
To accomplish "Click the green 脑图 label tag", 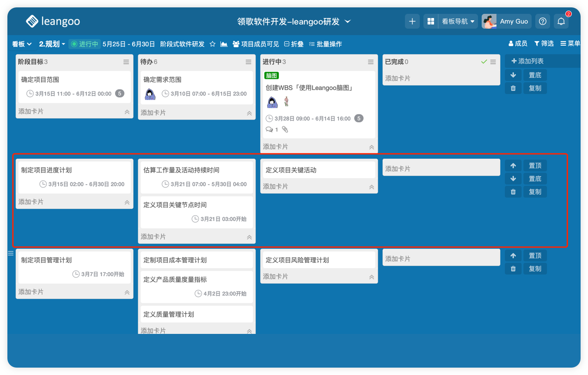I will [x=271, y=76].
